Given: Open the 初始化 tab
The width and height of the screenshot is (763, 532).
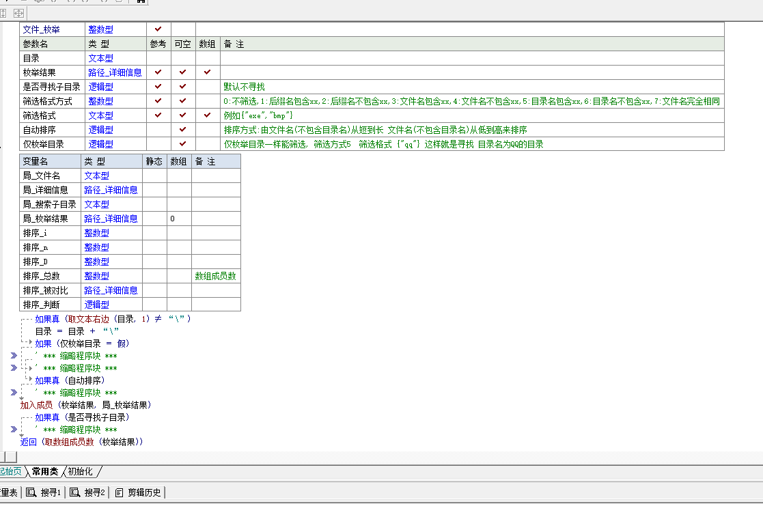Looking at the screenshot, I should (81, 471).
